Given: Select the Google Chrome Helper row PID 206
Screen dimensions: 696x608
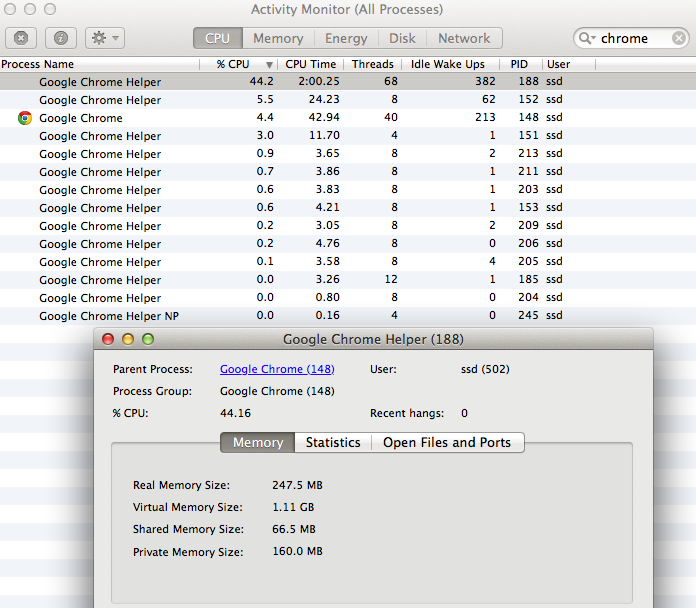Looking at the screenshot, I should pyautogui.click(x=348, y=244).
